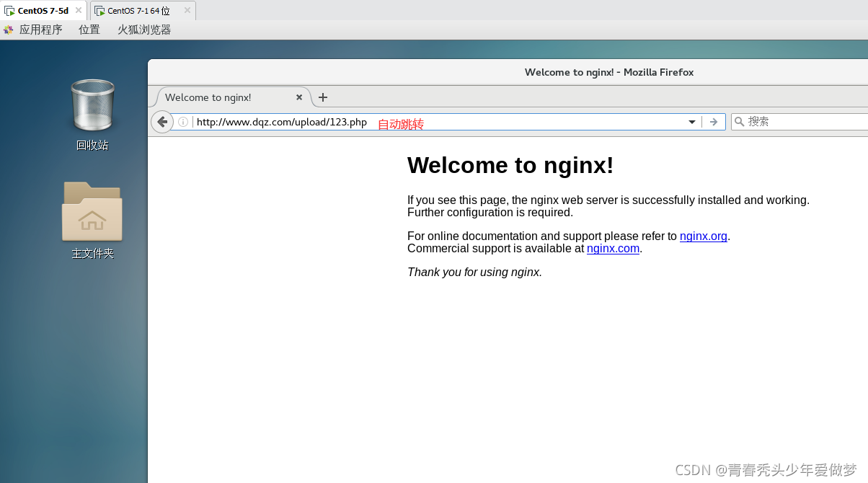Click the address bar containing www.dqz.com URL
The width and height of the screenshot is (868, 483).
437,122
